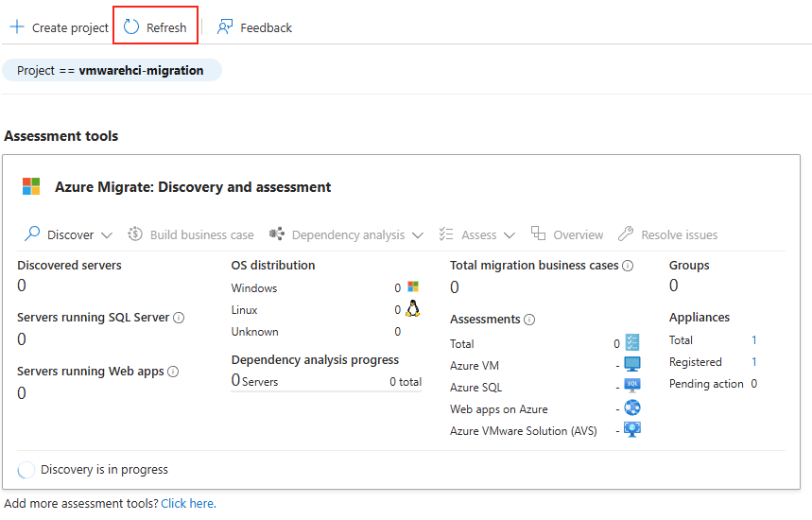Click the Dependency analysis progress bar
812x520 pixels.
point(326,391)
